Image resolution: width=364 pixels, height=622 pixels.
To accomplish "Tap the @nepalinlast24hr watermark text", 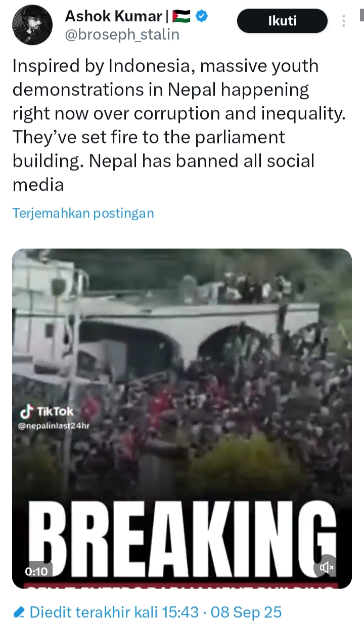I will tap(54, 426).
